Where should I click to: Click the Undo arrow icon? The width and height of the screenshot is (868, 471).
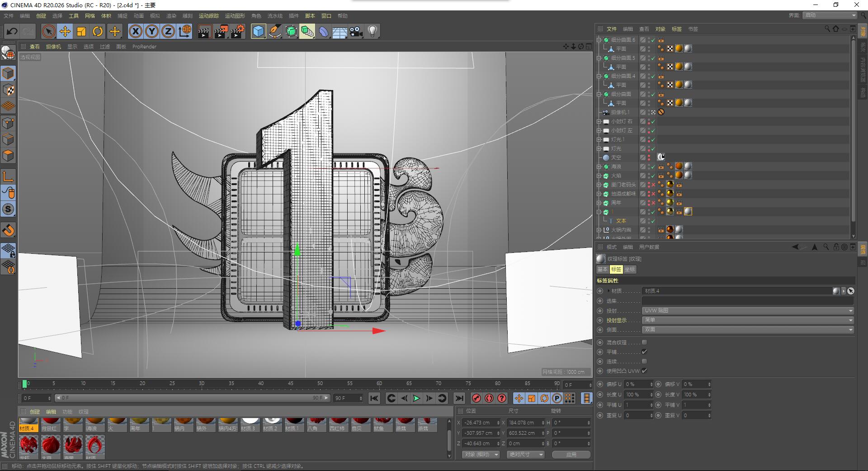12,31
